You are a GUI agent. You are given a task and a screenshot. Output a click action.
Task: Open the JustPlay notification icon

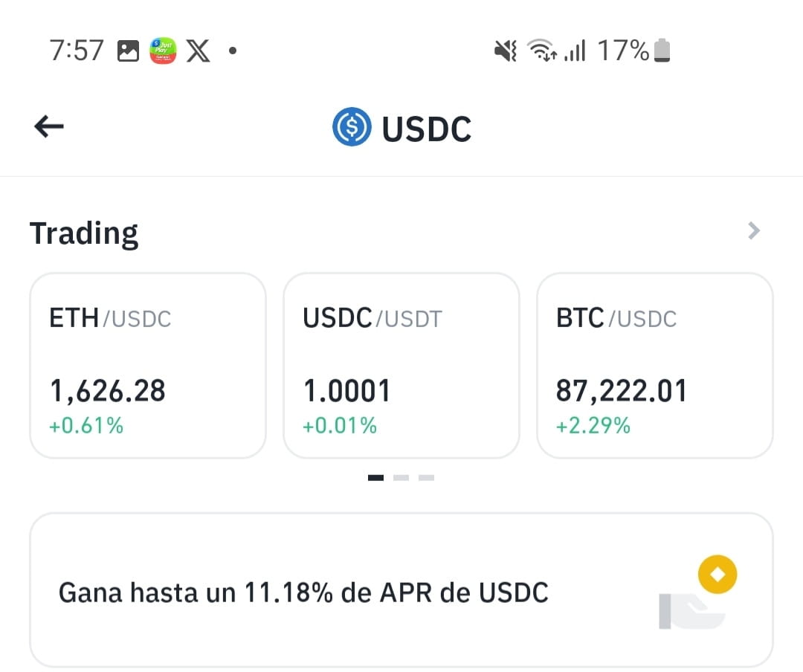(x=163, y=51)
